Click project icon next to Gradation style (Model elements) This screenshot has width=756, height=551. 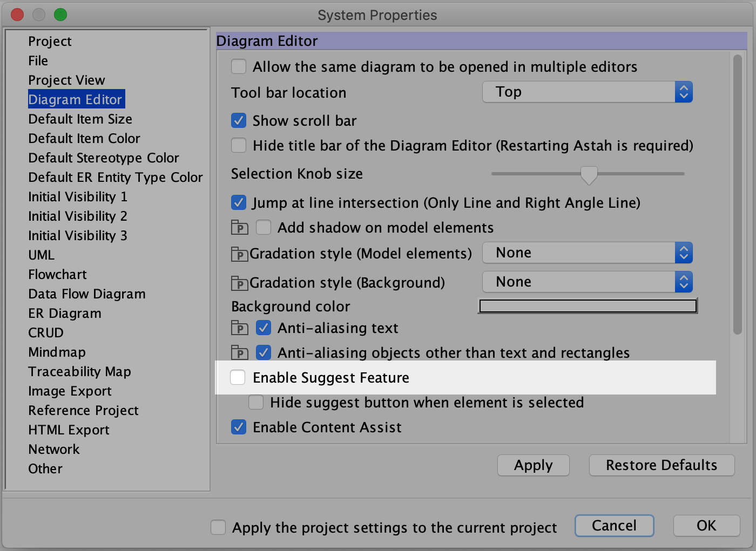point(239,254)
